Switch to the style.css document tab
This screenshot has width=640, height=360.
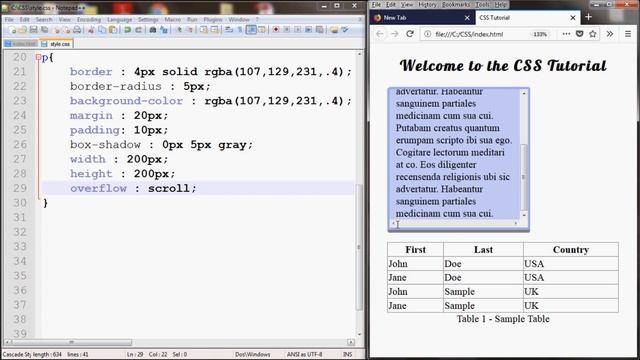coord(56,44)
